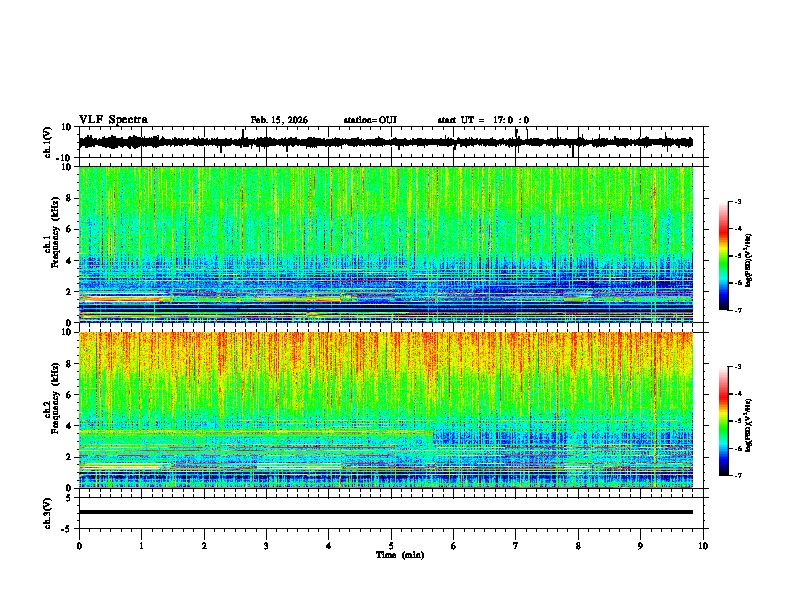
Task: Click the ch.3(V) flat trace panel
Action: (x=393, y=513)
